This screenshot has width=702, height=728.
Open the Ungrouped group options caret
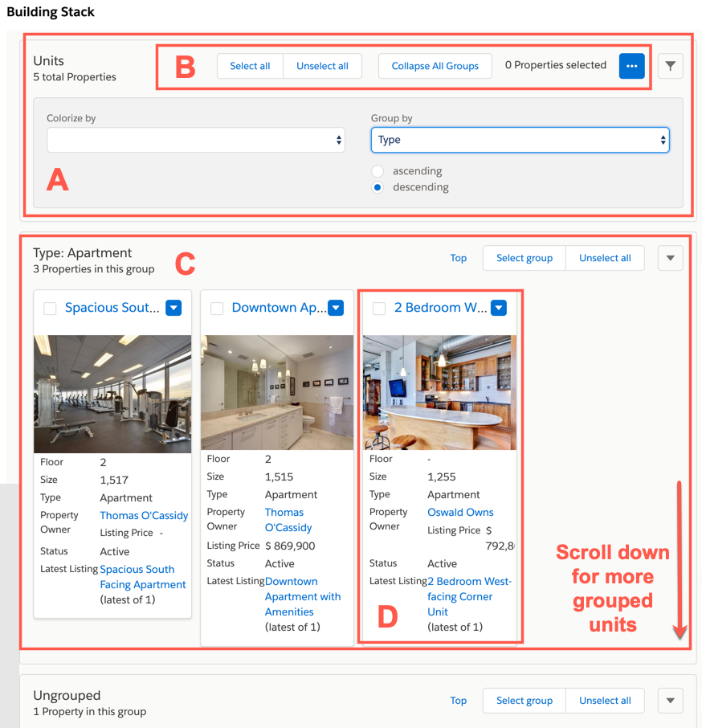[670, 700]
